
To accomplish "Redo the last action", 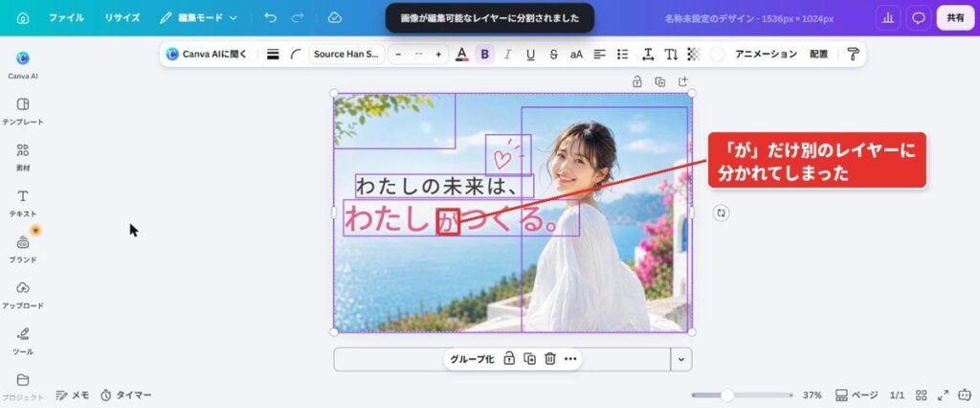I will (x=298, y=17).
